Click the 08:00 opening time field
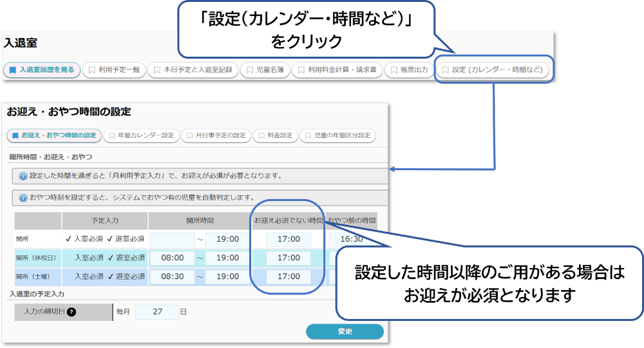 click(x=173, y=258)
